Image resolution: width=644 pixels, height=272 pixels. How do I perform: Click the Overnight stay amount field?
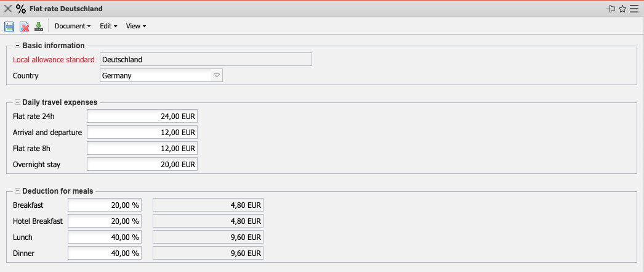(x=142, y=165)
